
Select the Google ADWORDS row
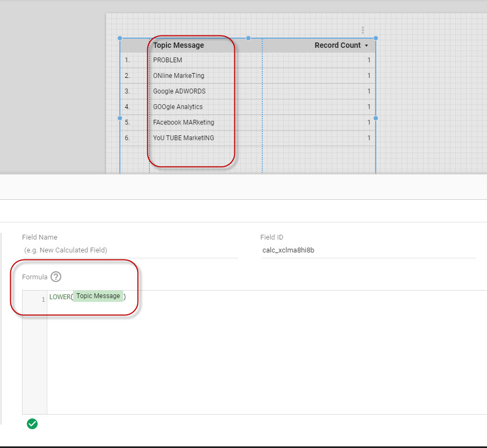pyautogui.click(x=248, y=91)
